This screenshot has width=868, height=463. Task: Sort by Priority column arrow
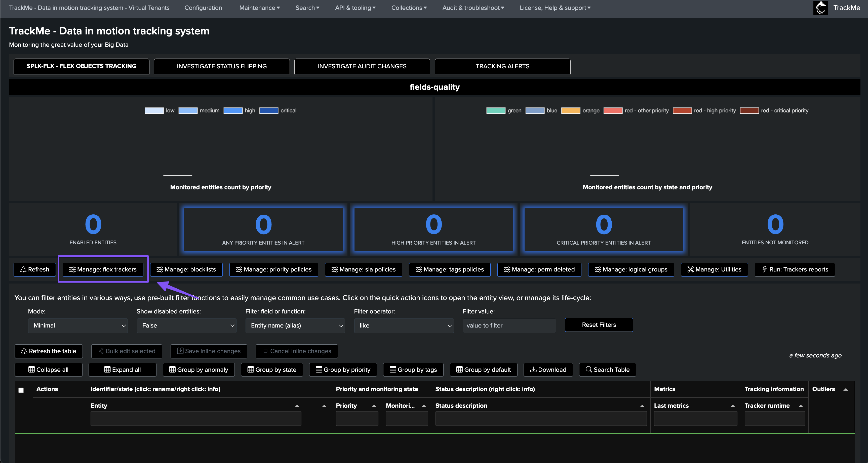[374, 406]
